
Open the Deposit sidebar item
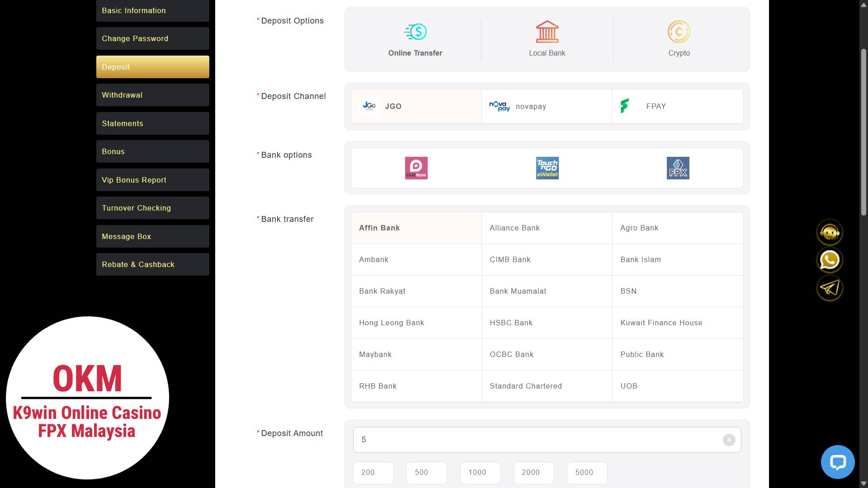point(153,67)
